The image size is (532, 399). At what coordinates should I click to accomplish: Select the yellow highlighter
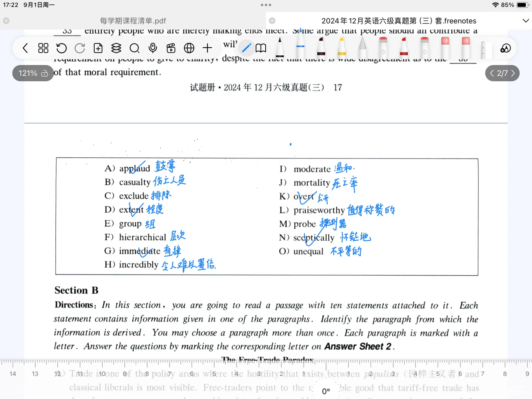click(x=342, y=47)
